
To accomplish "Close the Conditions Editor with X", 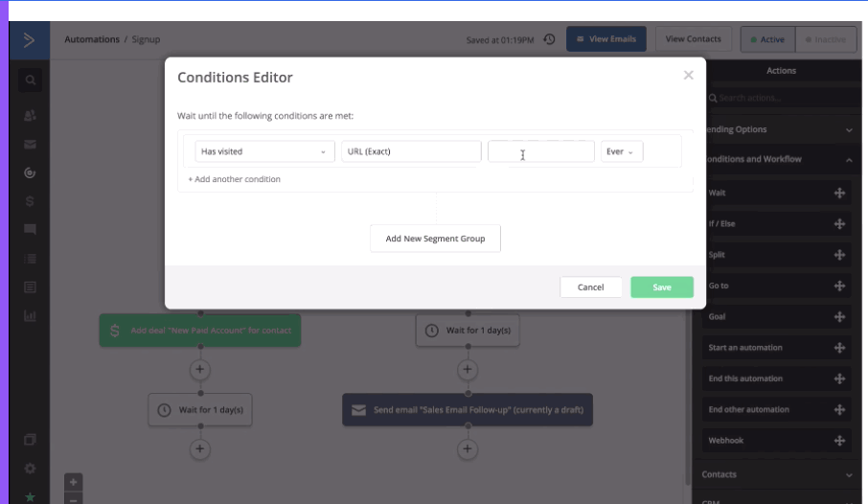I will tap(688, 75).
